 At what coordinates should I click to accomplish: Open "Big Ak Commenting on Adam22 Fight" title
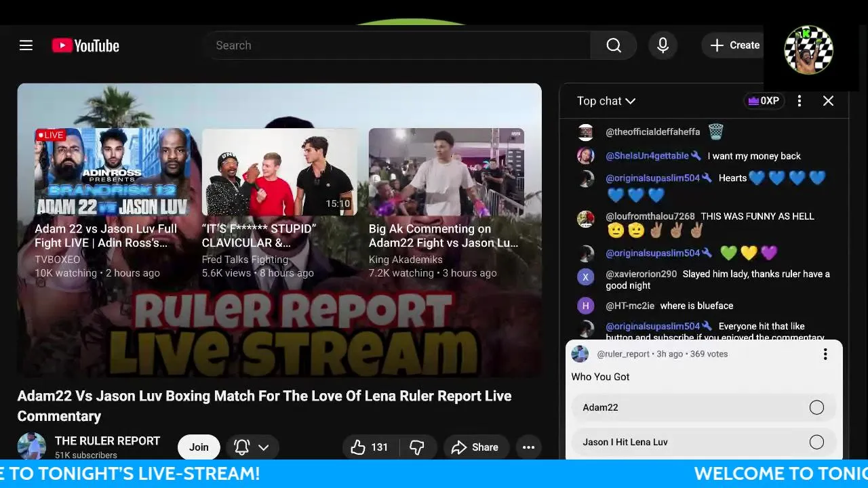(443, 236)
